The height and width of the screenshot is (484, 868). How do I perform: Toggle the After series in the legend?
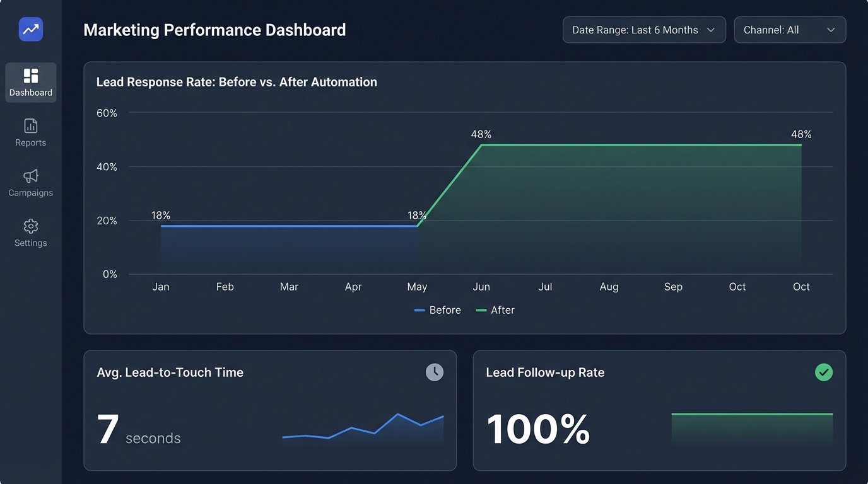pos(496,309)
